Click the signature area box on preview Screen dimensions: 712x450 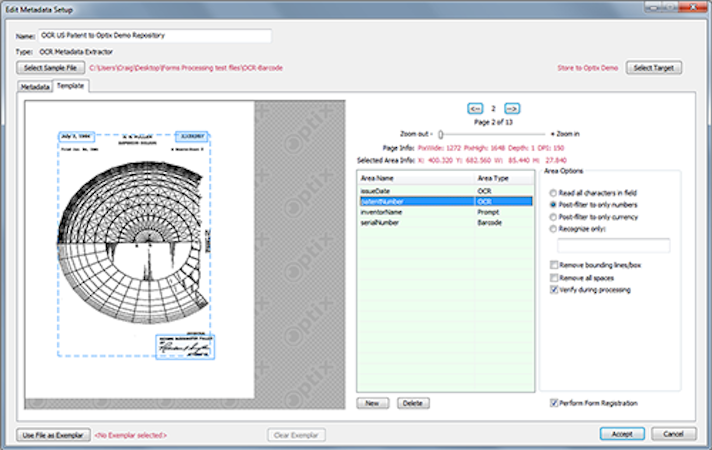click(x=185, y=347)
